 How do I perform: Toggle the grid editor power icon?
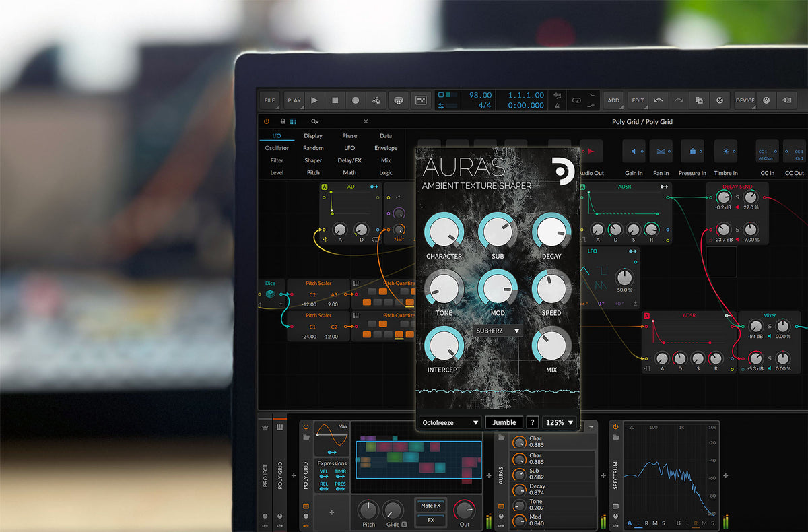pos(267,121)
